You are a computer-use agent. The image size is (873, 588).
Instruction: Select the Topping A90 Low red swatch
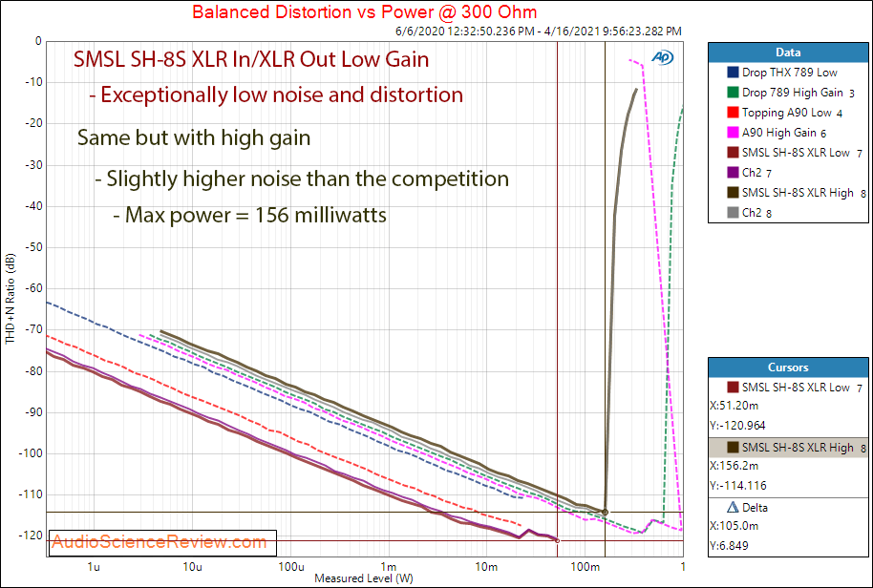[733, 113]
